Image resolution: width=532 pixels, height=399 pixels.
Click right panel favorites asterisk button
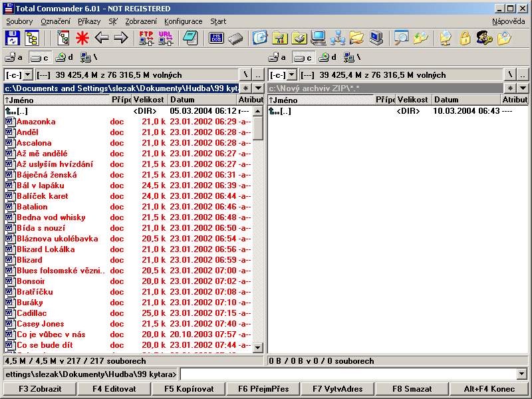point(510,88)
